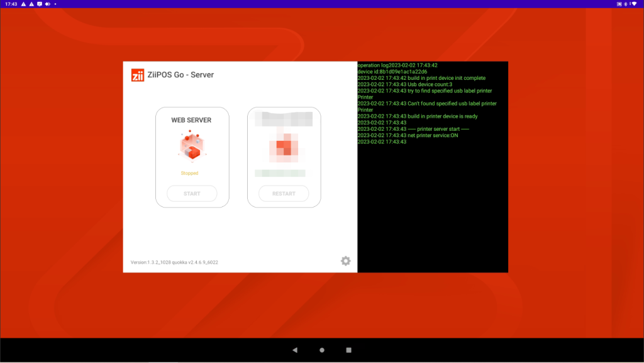Click the ZiiPOS red logo icon

tap(138, 75)
